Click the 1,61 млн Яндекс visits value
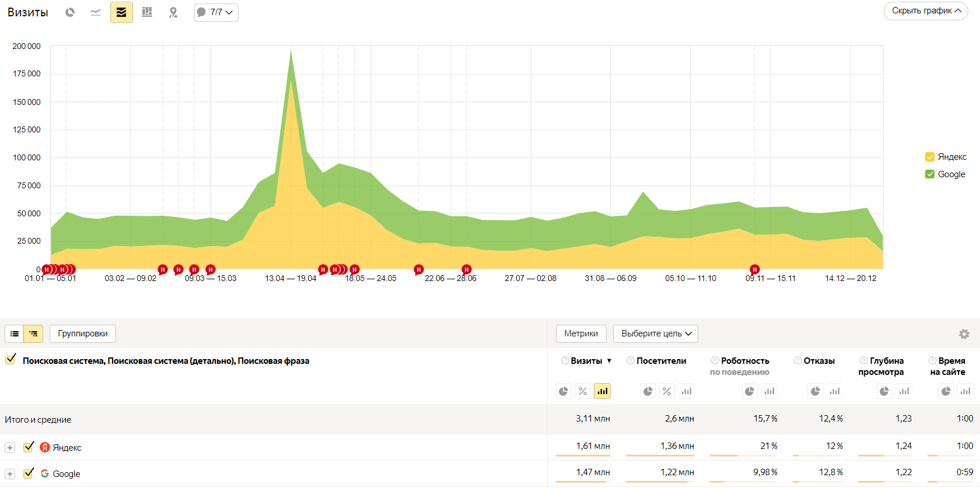The height and width of the screenshot is (488, 980). point(593,446)
